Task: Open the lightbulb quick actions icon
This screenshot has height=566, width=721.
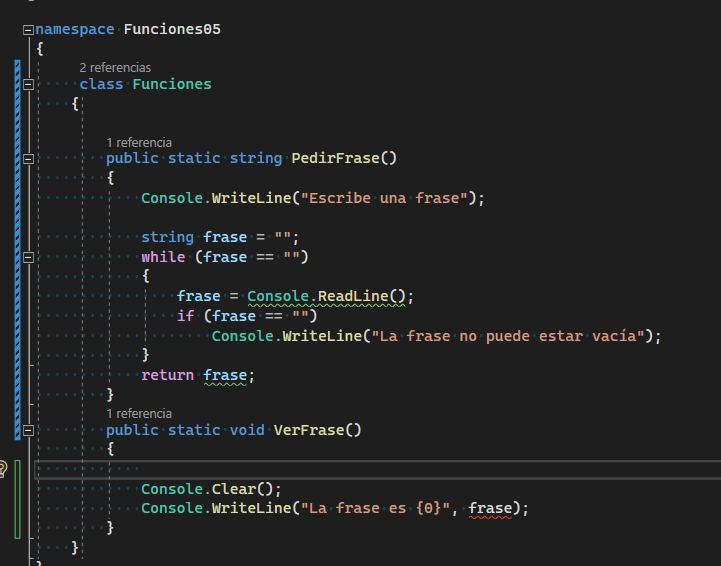Action: (2, 469)
